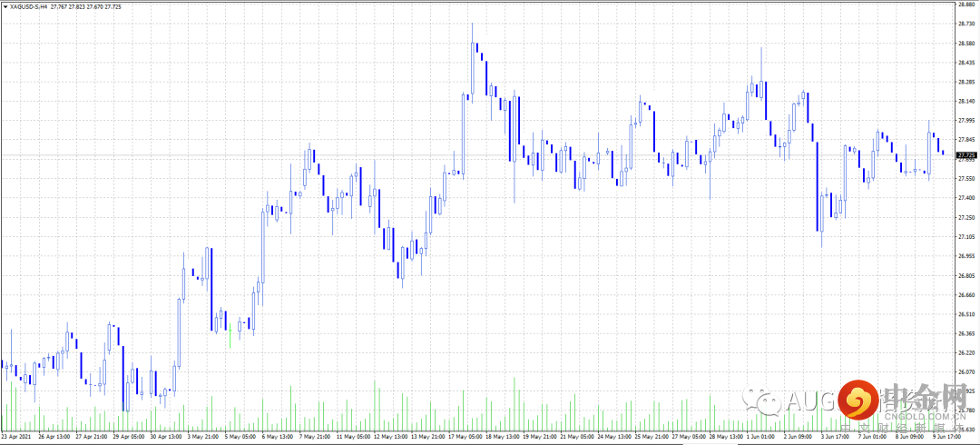Click the 29 Apr 05:00 time label

click(130, 435)
